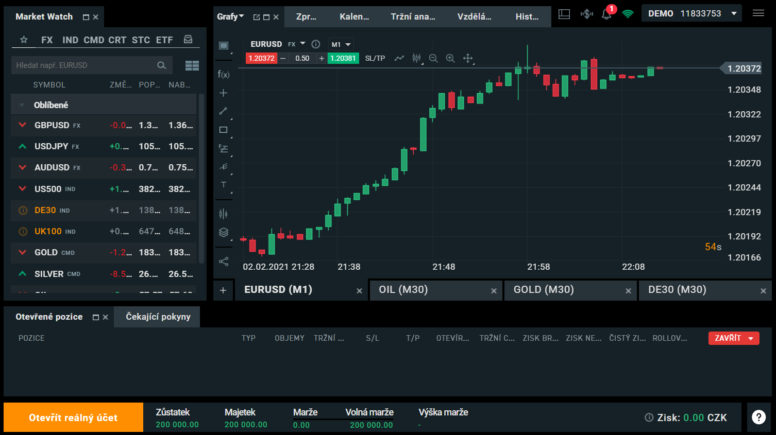Toggle SL/TP on the chart

[375, 59]
